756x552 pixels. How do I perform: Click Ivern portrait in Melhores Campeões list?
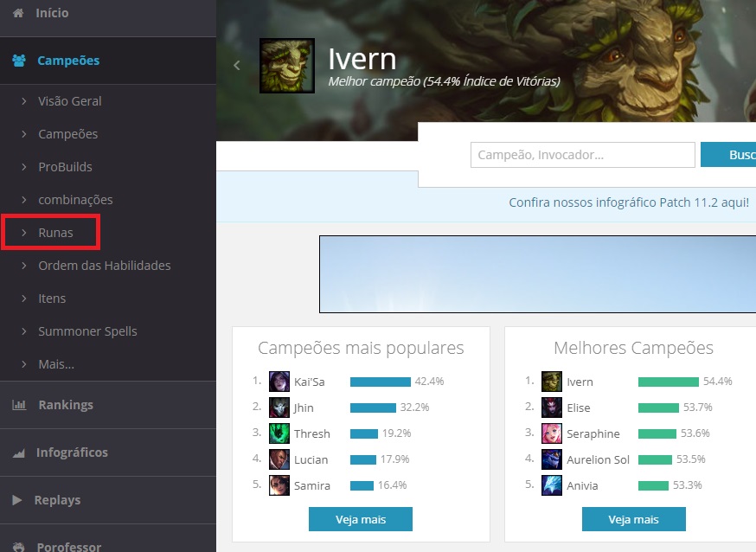pyautogui.click(x=552, y=382)
